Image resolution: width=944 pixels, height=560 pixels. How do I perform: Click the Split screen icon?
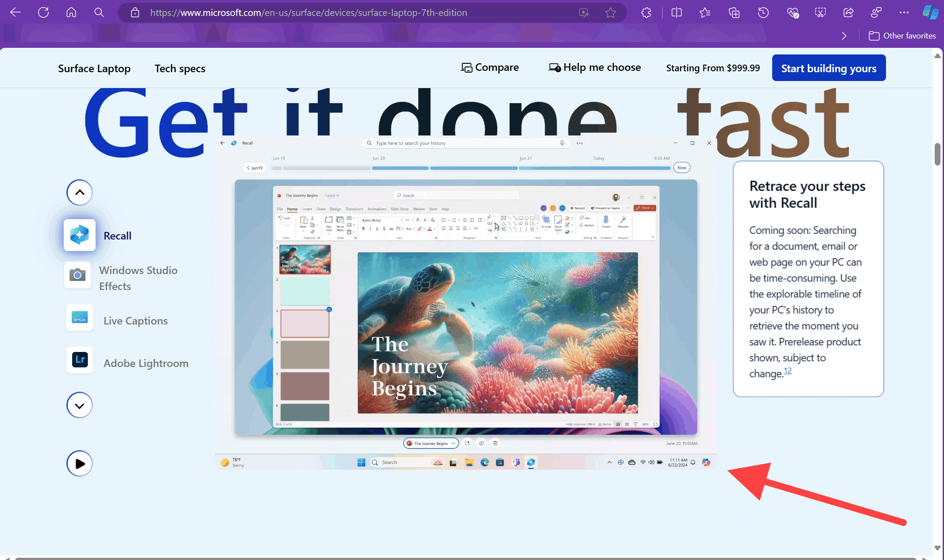point(677,13)
